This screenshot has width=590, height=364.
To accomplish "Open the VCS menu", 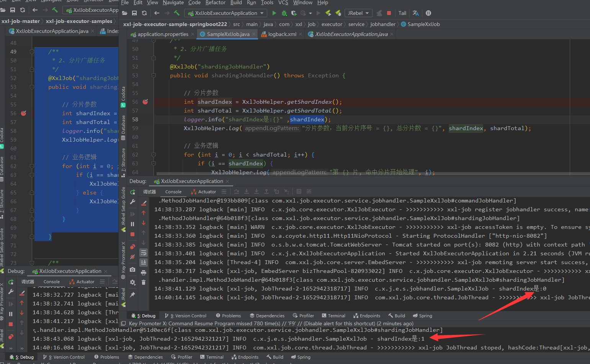I will click(x=283, y=3).
